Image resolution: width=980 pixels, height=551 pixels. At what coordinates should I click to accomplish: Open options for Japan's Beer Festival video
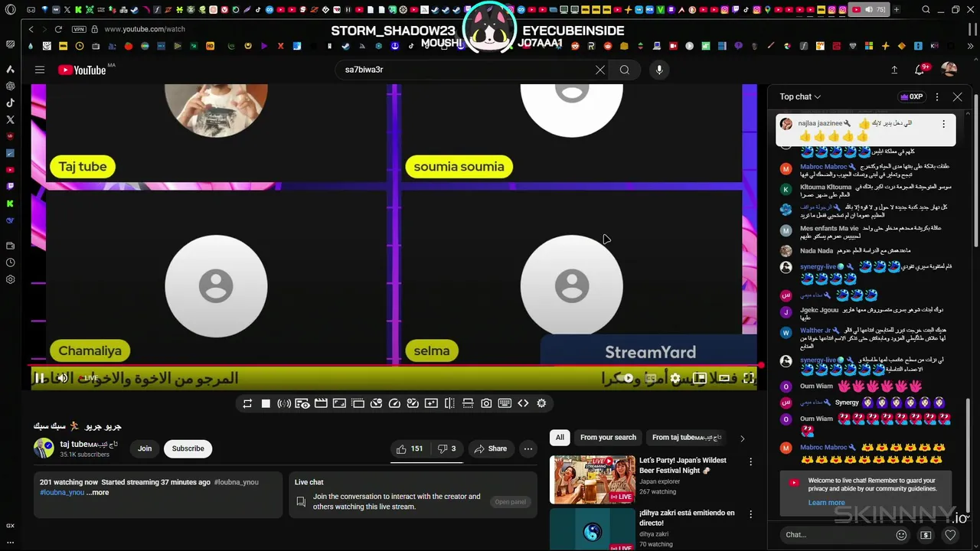pyautogui.click(x=750, y=461)
